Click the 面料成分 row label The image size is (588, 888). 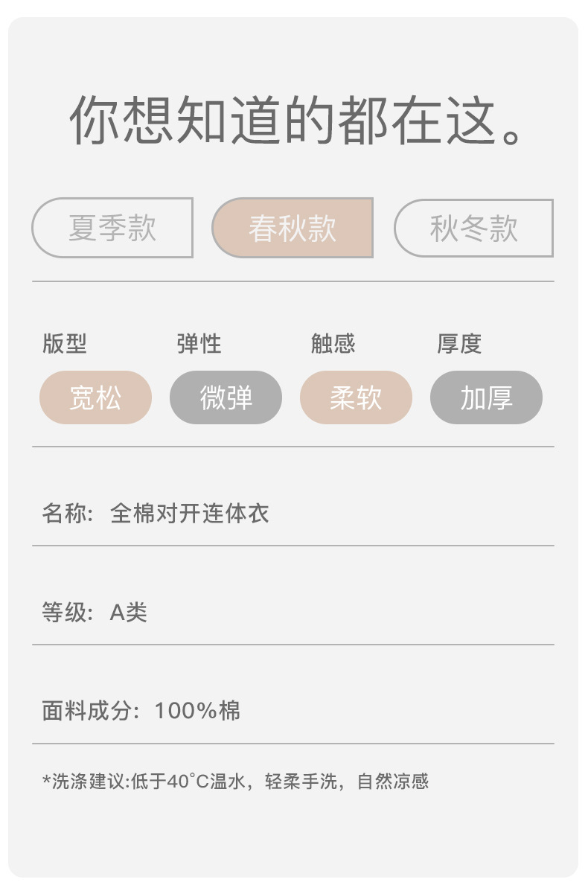(90, 711)
